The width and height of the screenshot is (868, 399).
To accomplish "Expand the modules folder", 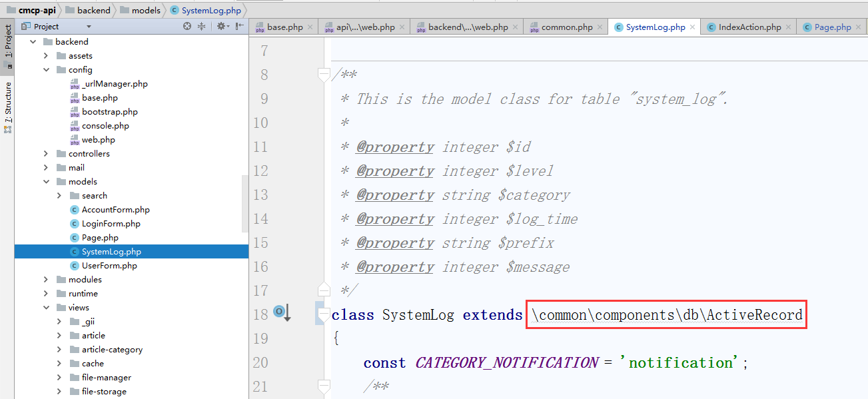I will pyautogui.click(x=46, y=280).
